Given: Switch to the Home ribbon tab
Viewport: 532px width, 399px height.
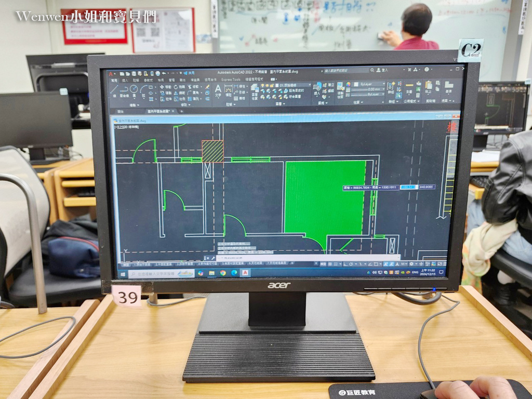Looking at the screenshot, I should tap(115, 80).
